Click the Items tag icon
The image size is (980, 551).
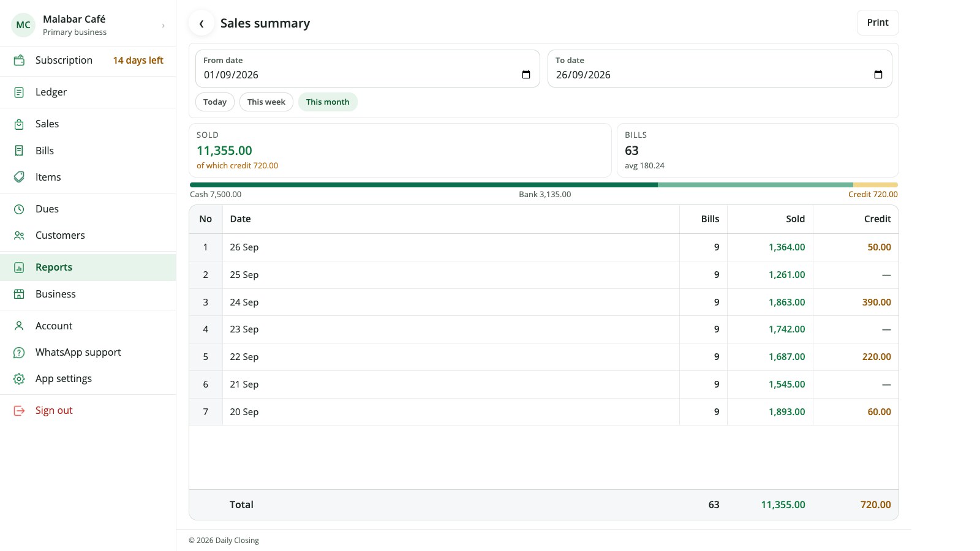click(x=19, y=177)
